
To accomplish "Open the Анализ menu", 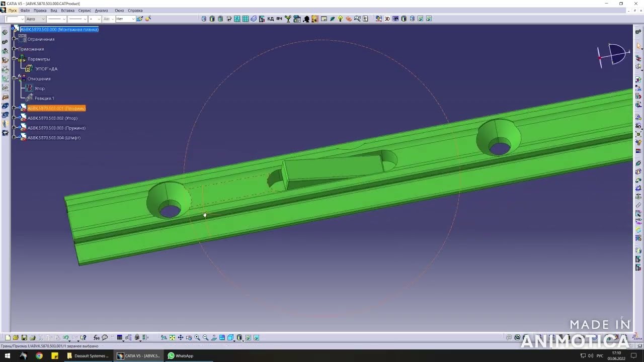I will point(102,10).
